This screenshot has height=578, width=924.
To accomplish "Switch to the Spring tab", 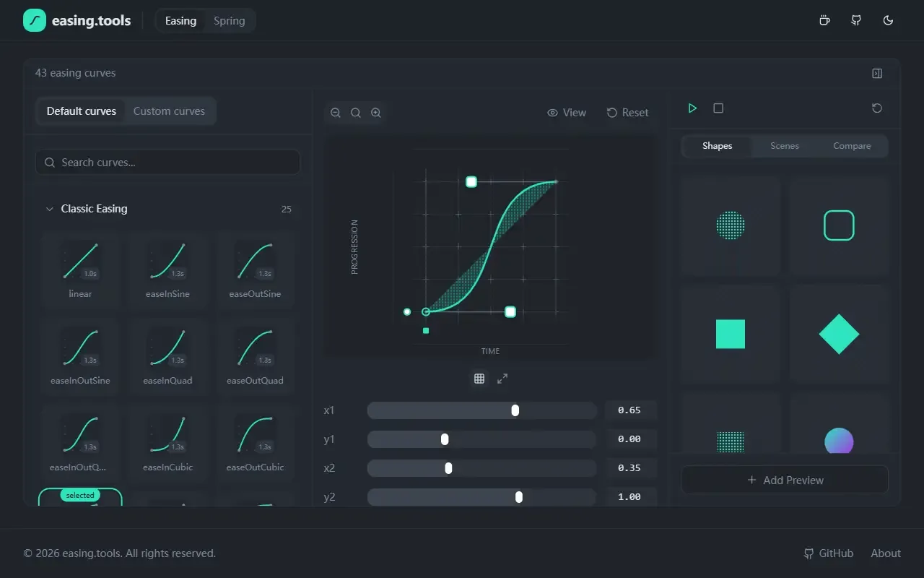I will pos(230,21).
